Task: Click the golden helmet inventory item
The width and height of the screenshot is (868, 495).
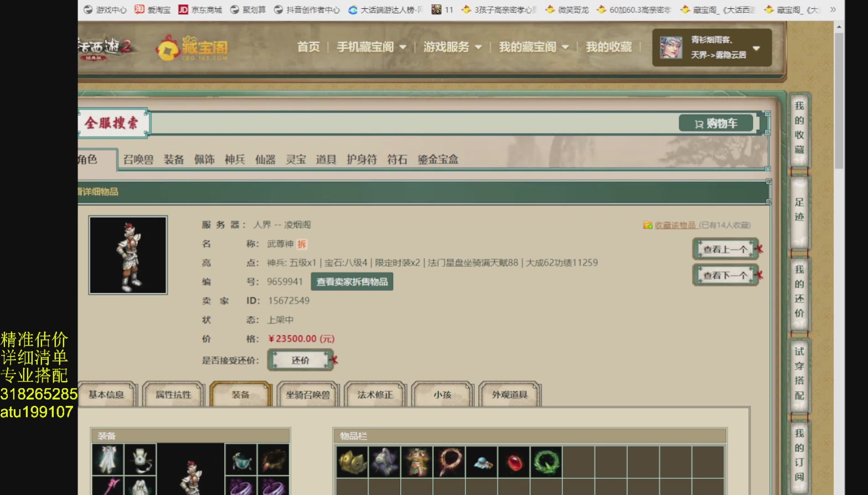Action: [352, 462]
